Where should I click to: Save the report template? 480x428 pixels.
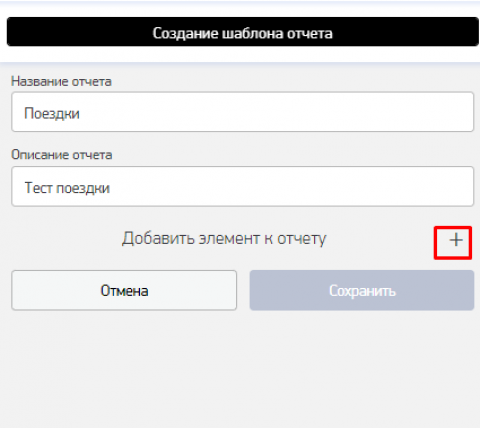(362, 290)
